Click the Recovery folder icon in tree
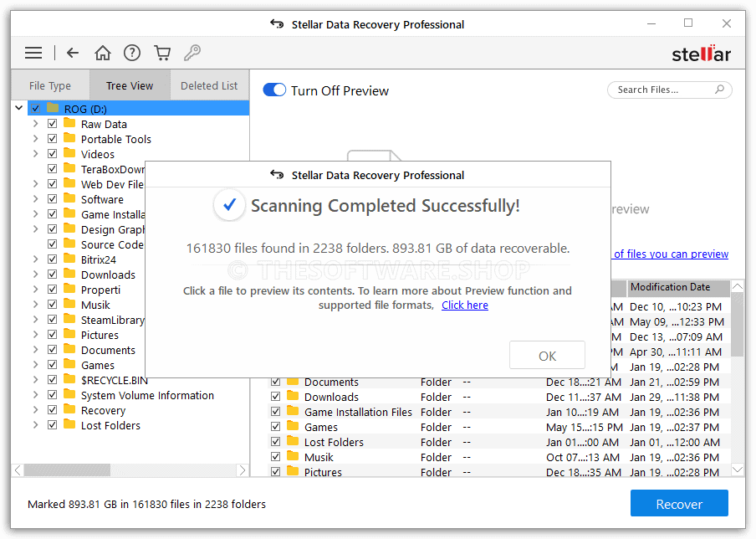Screen dimensions: 756x539 70,409
